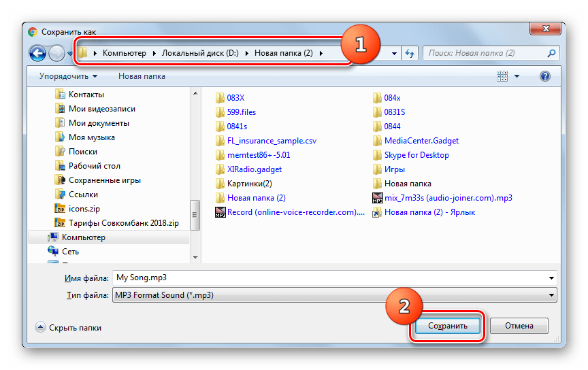Click the navigation pane scroll down arrow
This screenshot has height=370, width=588.
pos(195,257)
